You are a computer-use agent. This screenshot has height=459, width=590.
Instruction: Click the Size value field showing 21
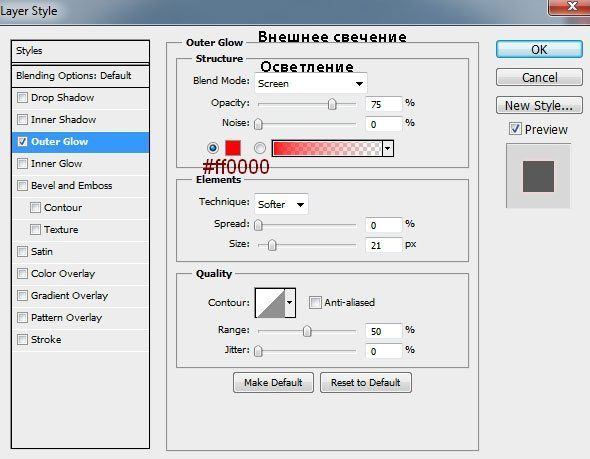click(x=383, y=246)
